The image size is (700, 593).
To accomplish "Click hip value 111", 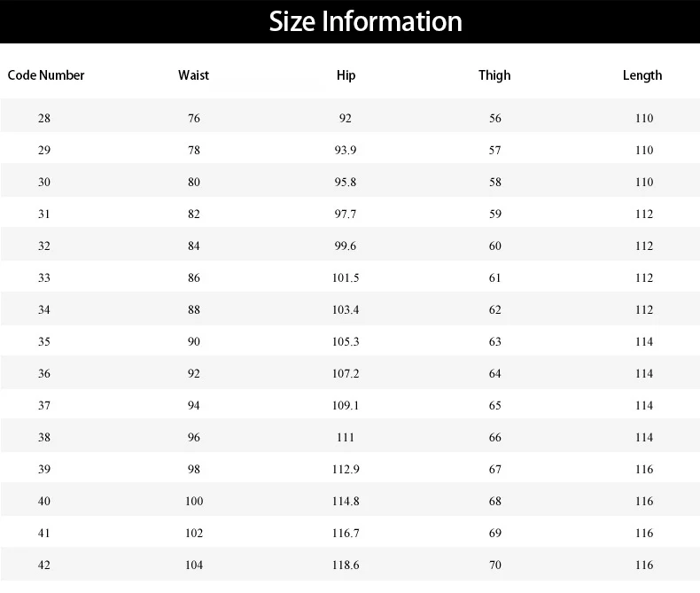I will (x=346, y=438).
